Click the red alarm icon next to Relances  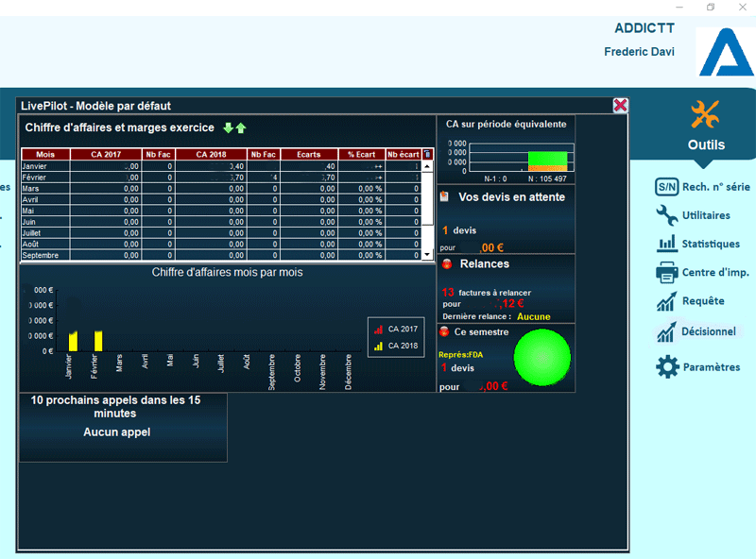[x=445, y=264]
